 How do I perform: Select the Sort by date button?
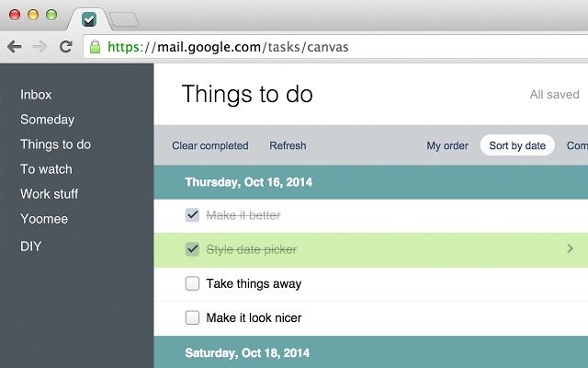pyautogui.click(x=517, y=145)
